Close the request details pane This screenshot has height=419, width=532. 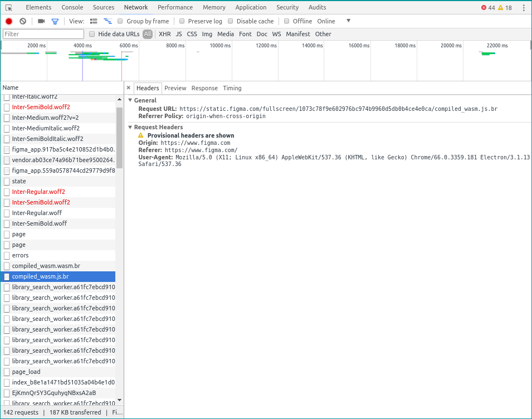(129, 88)
